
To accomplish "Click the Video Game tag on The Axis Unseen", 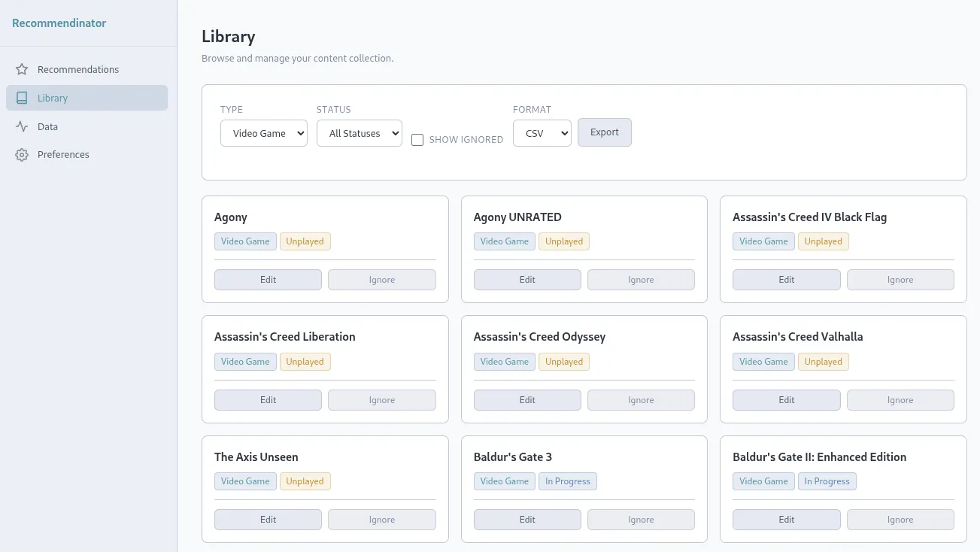I will coord(245,481).
